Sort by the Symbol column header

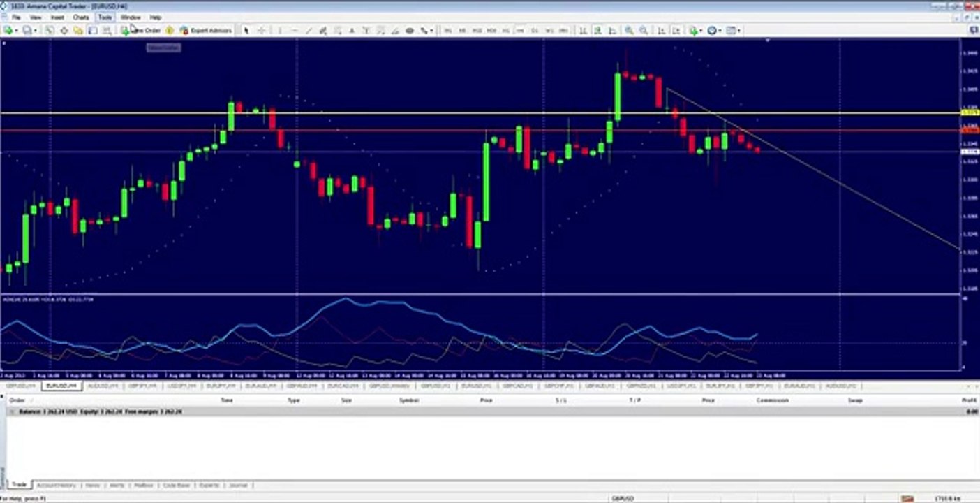408,400
